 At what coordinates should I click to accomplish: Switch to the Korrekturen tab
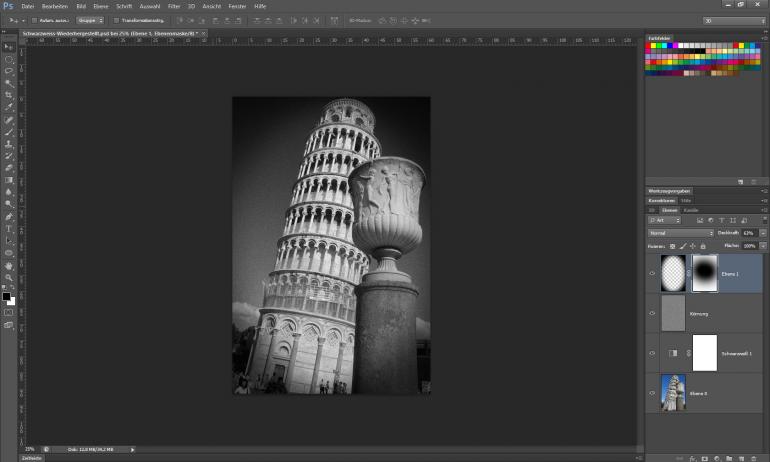tap(661, 200)
